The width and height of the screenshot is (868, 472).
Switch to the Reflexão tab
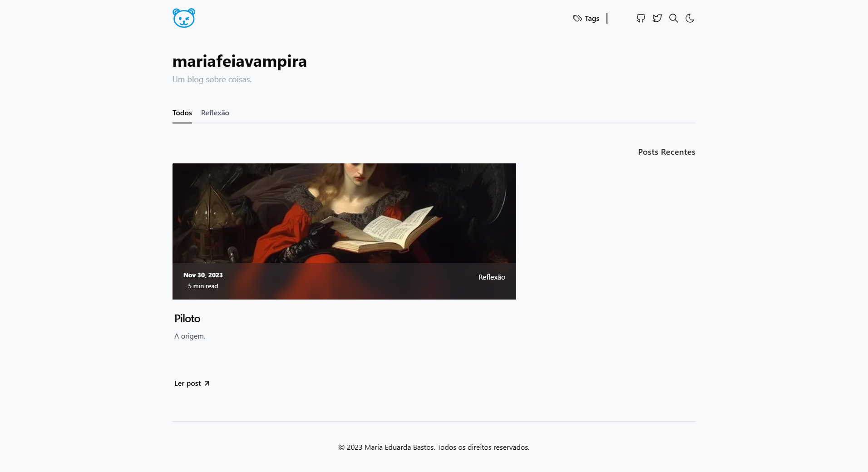pos(215,113)
